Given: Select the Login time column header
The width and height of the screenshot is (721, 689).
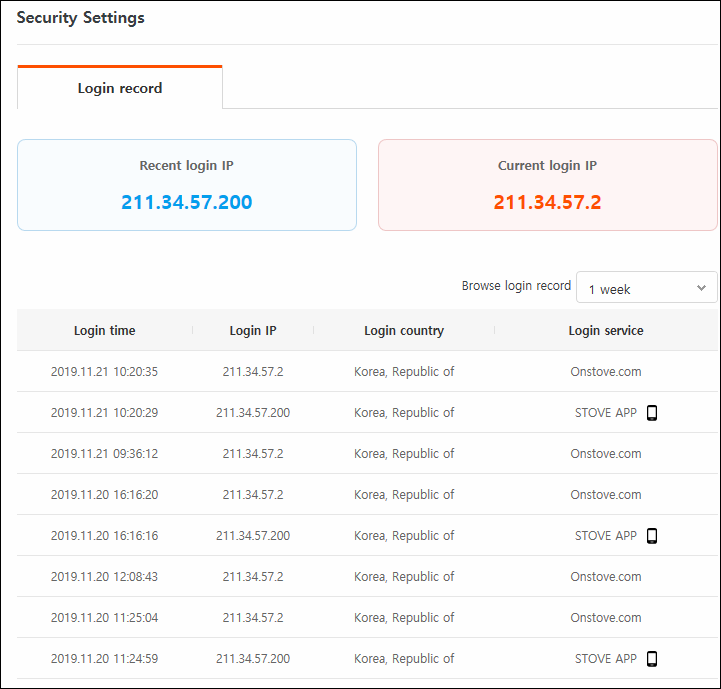Looking at the screenshot, I should pos(104,330).
